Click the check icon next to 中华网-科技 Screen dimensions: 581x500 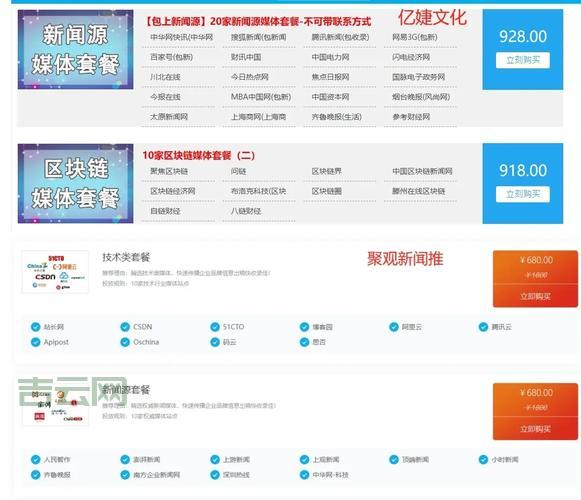coord(305,475)
